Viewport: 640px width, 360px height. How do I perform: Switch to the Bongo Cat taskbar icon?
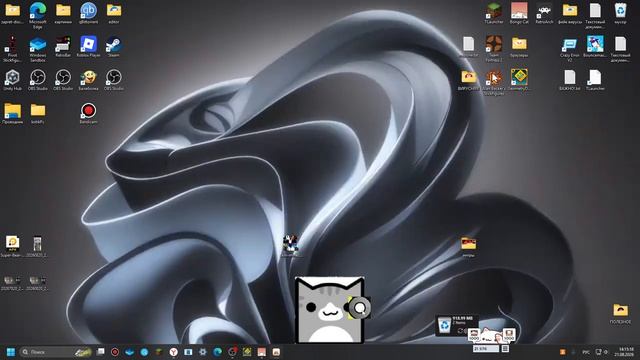[x=262, y=352]
